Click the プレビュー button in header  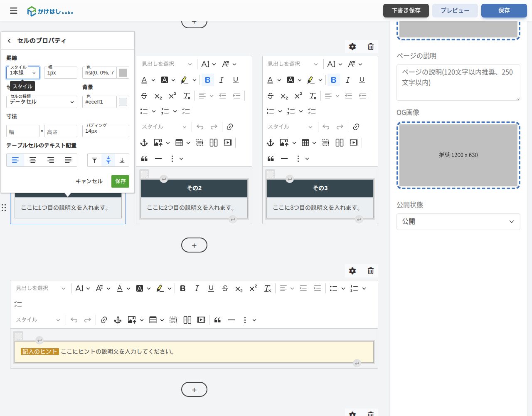click(x=455, y=11)
